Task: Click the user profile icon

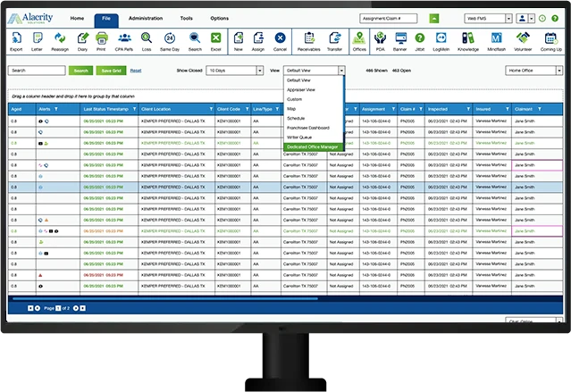Action: (522, 18)
